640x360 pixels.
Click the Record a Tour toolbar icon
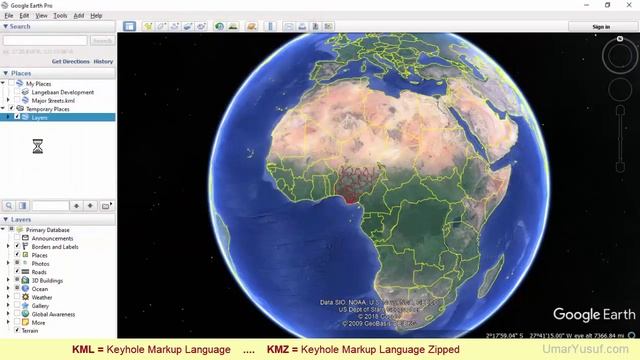pos(201,27)
